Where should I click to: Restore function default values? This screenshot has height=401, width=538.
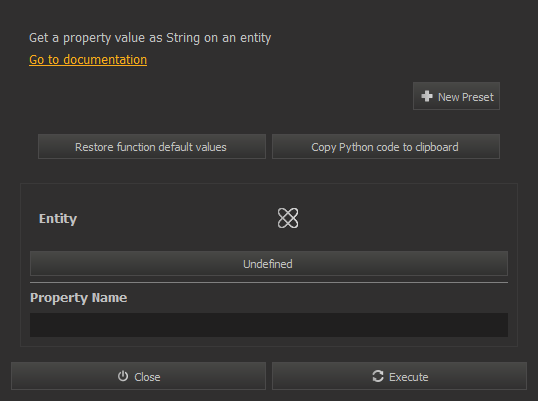point(152,147)
